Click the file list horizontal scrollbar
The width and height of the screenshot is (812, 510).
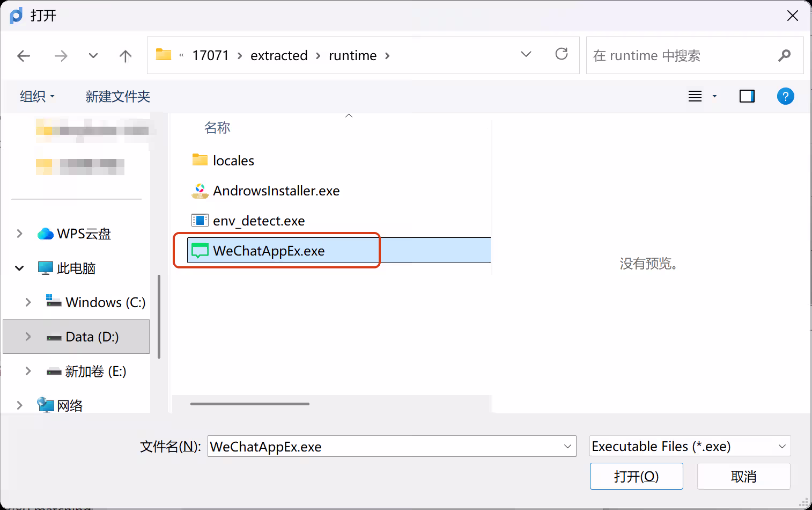coord(250,404)
